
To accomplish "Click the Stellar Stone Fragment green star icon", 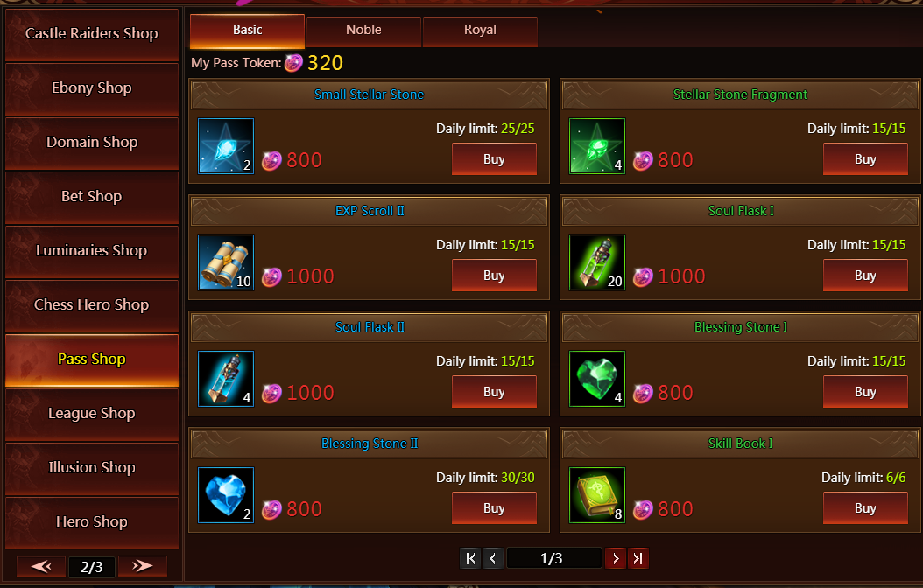I will [x=597, y=146].
